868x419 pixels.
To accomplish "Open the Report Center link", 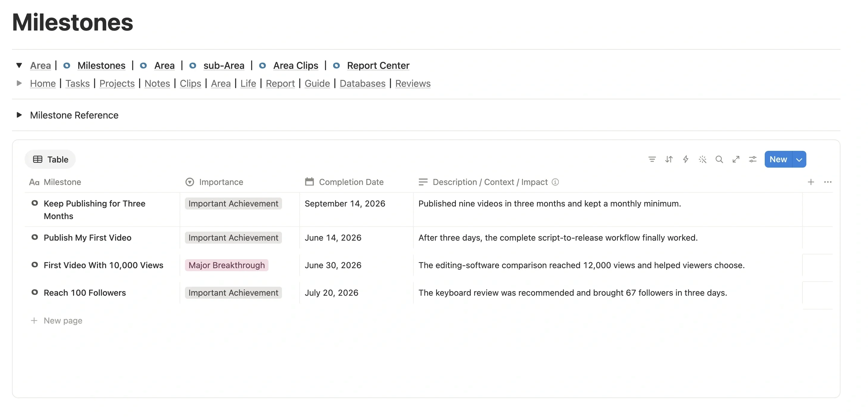I will click(378, 65).
